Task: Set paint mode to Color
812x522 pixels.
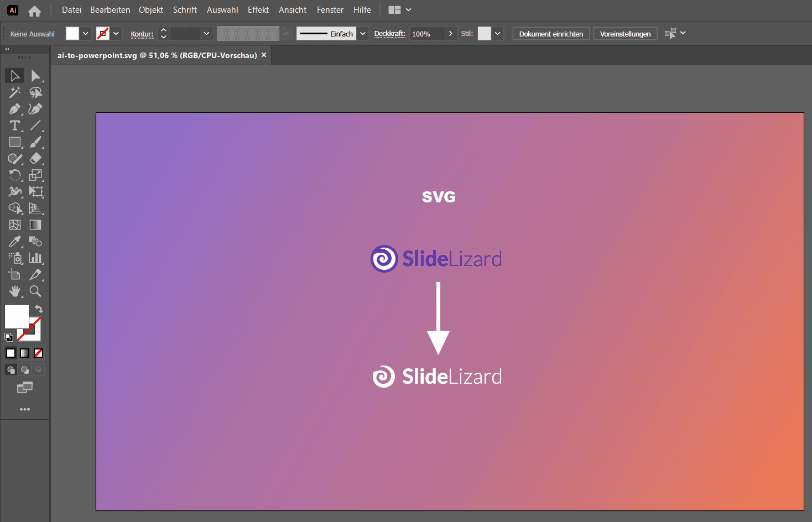Action: click(x=11, y=353)
